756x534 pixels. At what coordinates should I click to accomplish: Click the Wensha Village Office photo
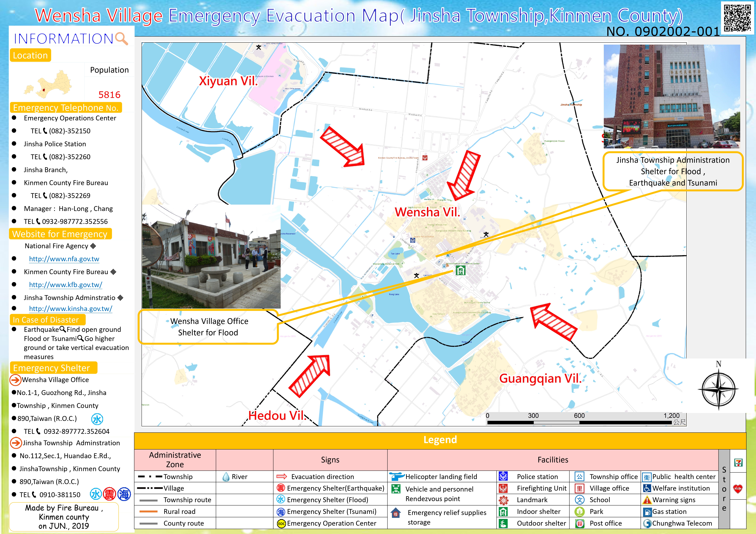point(211,256)
